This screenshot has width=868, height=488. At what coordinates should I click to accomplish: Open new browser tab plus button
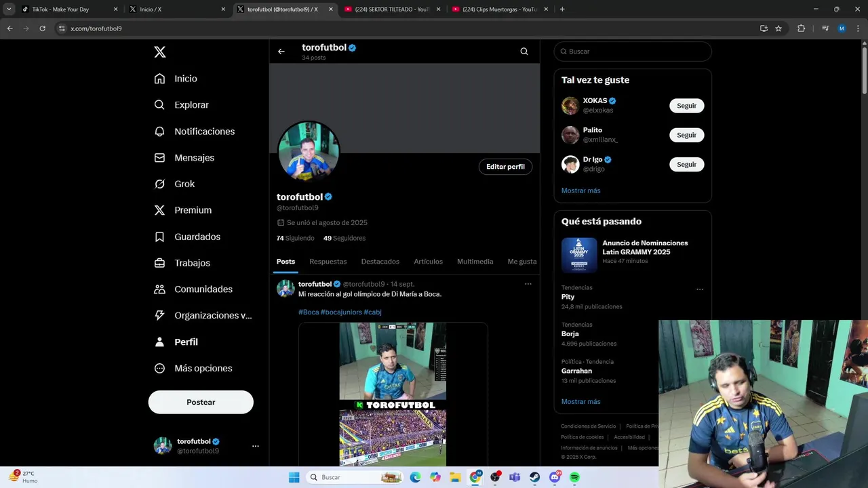[x=562, y=9]
